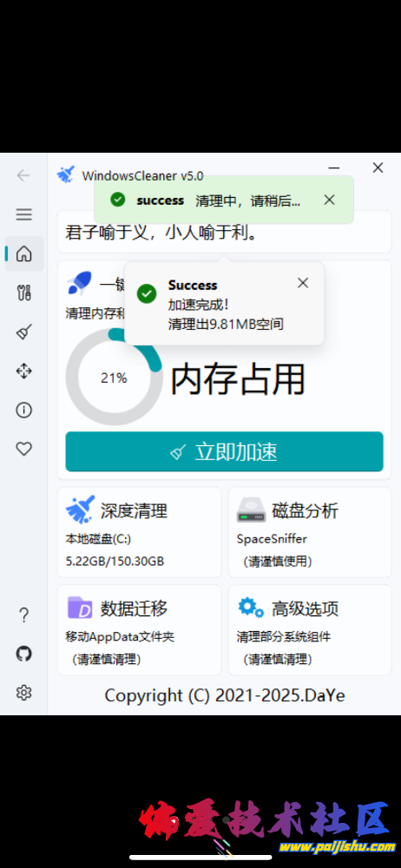Open the 深度清理 card
Screen dimensions: 401x868
pyautogui.click(x=140, y=532)
